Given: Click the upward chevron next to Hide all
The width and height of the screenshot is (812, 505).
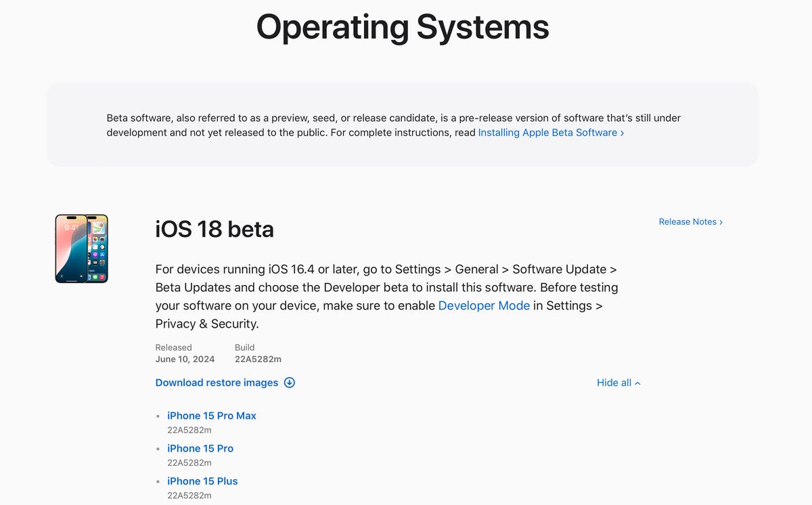Looking at the screenshot, I should [637, 382].
